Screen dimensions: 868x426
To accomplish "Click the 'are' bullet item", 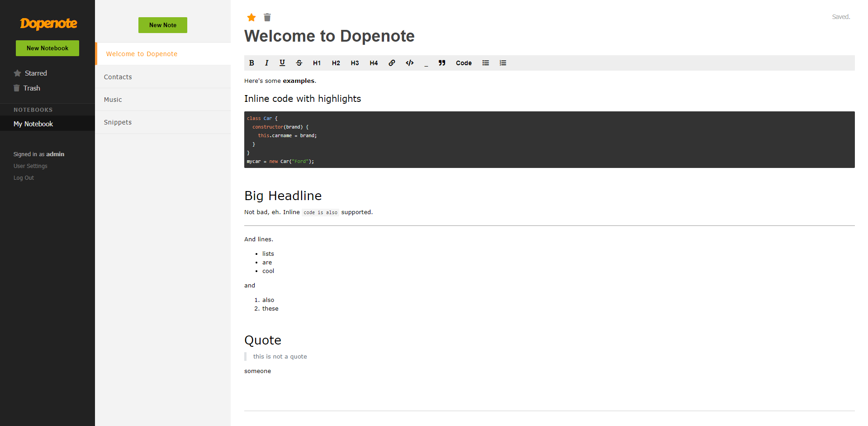I will point(267,263).
